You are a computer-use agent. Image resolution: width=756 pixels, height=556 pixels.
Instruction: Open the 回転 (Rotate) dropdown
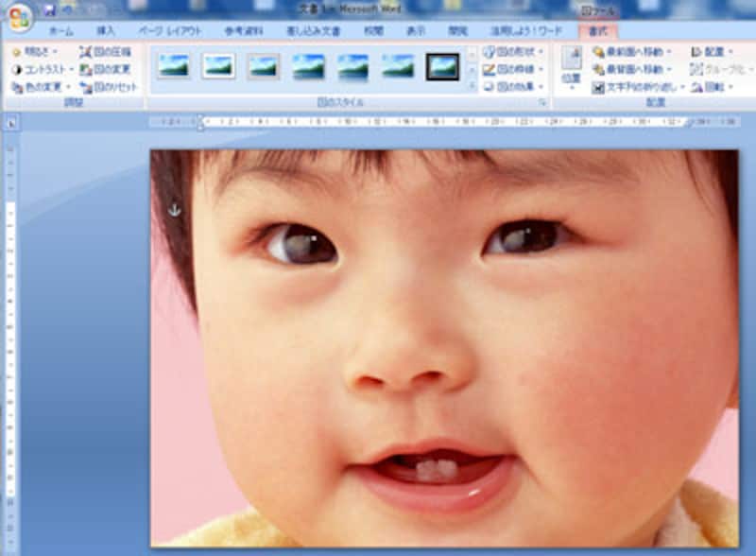pyautogui.click(x=712, y=87)
